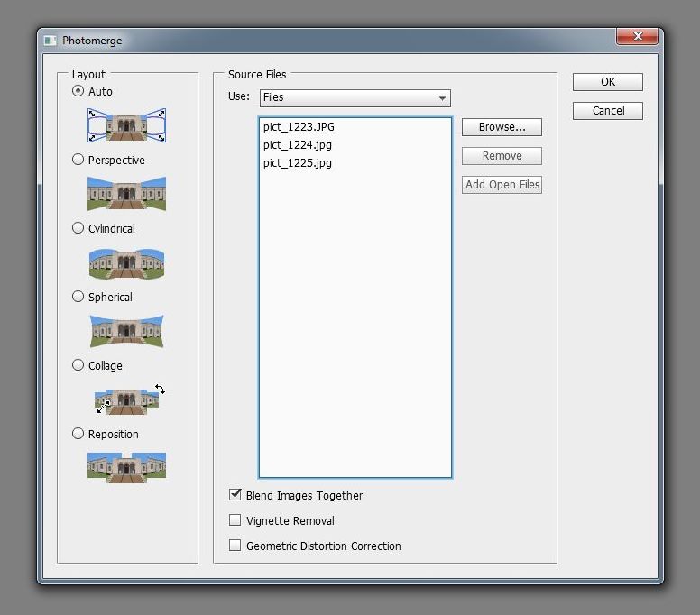Cancel the Photomerge dialog
This screenshot has width=700, height=615.
coord(608,111)
